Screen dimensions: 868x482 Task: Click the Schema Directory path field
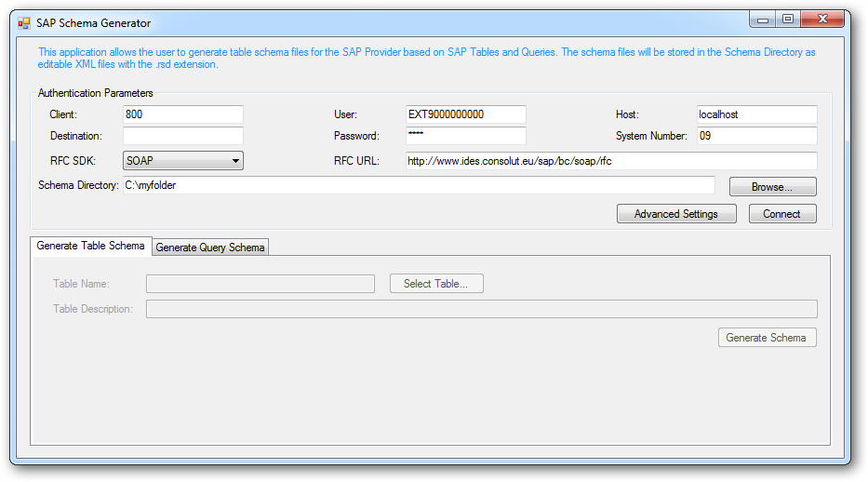tap(419, 185)
